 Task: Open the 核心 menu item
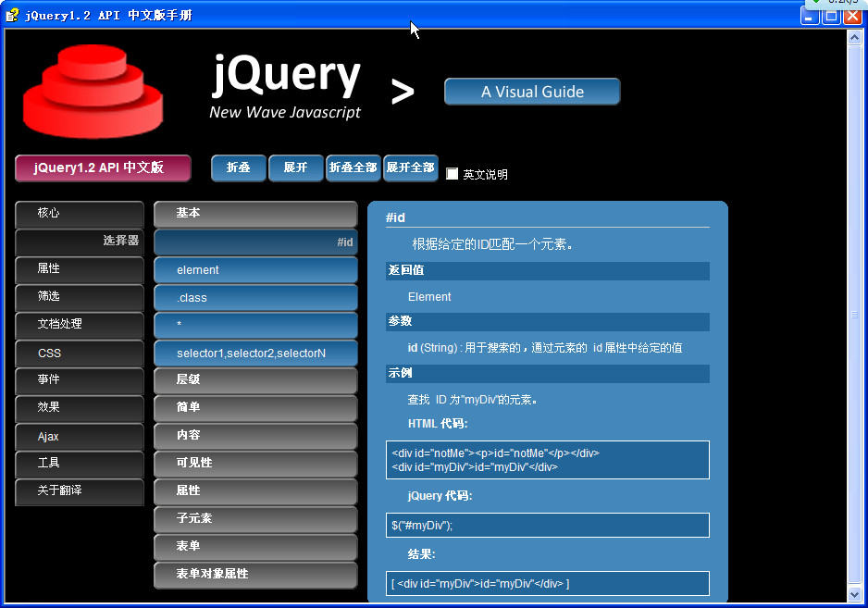click(x=80, y=215)
